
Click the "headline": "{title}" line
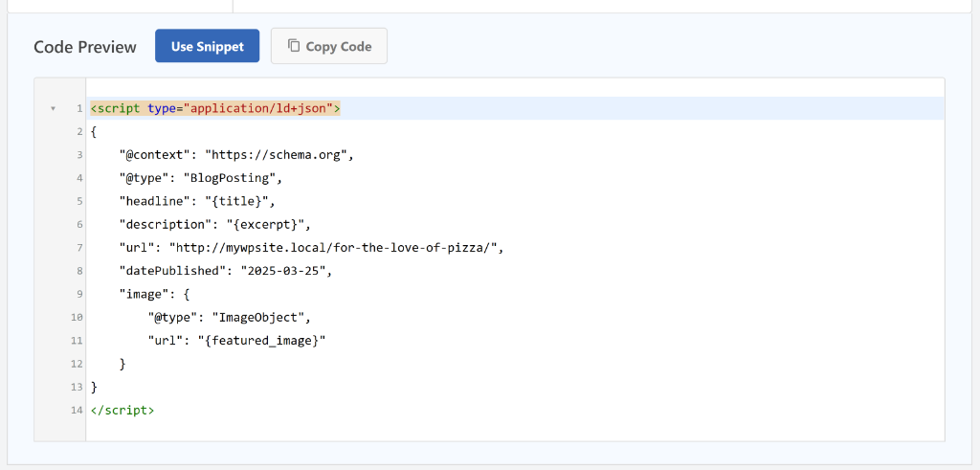pyautogui.click(x=197, y=201)
